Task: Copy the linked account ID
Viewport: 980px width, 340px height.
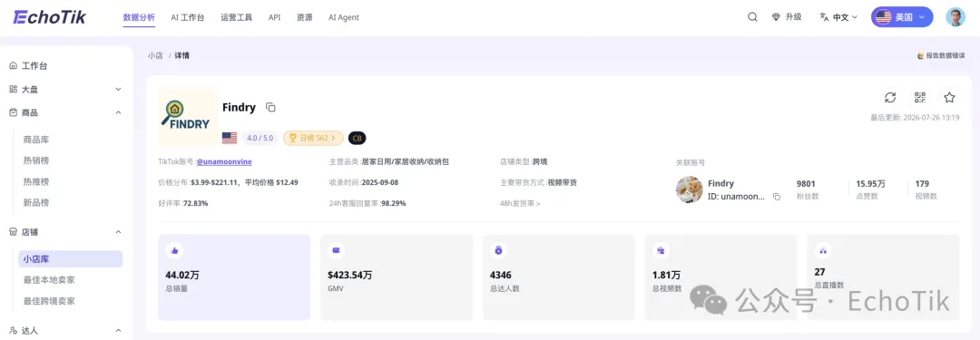Action: tap(776, 196)
